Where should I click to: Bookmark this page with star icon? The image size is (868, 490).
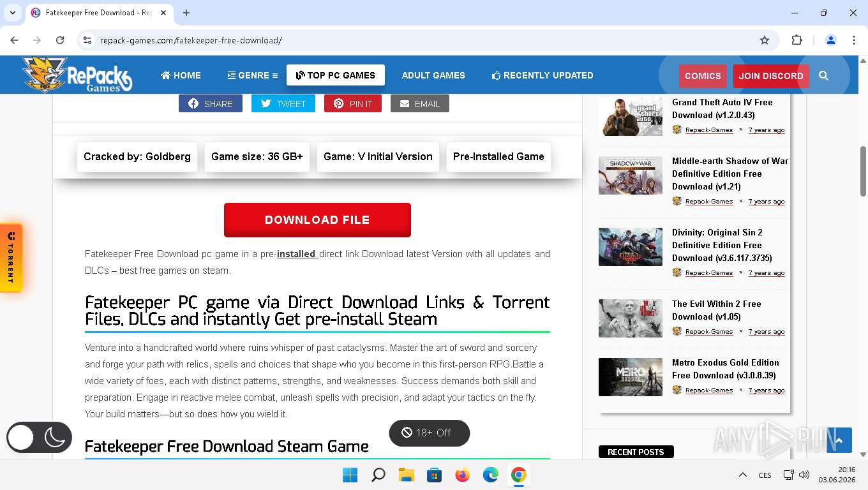[x=765, y=40]
